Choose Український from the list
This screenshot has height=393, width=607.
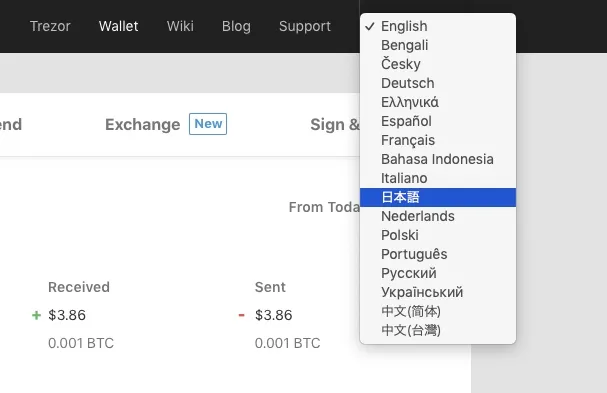[438, 292]
